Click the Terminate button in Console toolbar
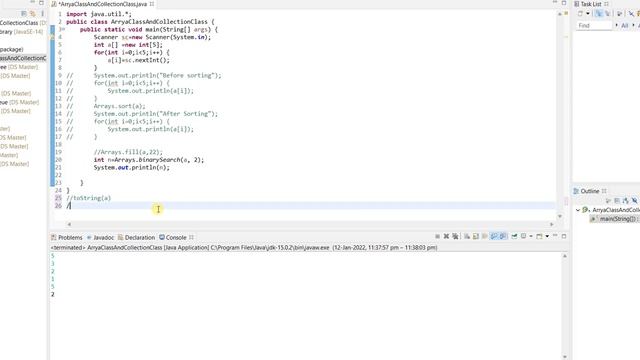 437,236
